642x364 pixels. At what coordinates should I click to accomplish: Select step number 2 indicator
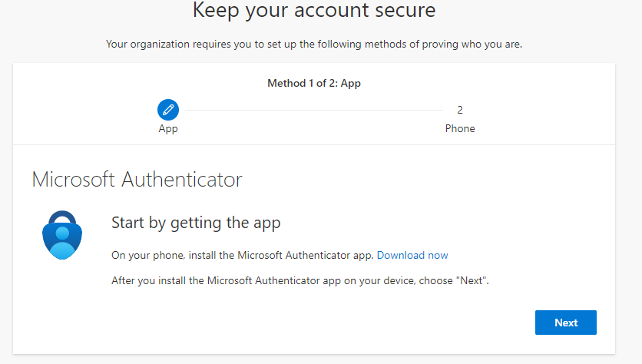pos(460,110)
